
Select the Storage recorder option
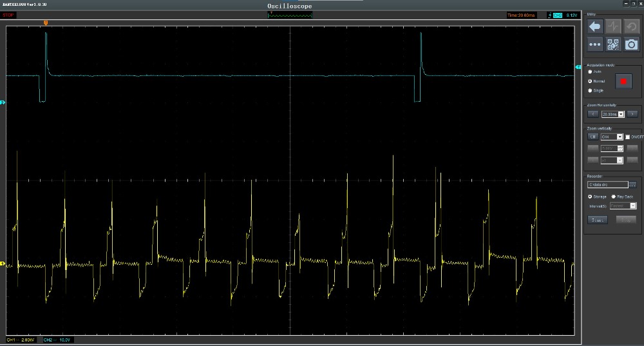click(590, 197)
